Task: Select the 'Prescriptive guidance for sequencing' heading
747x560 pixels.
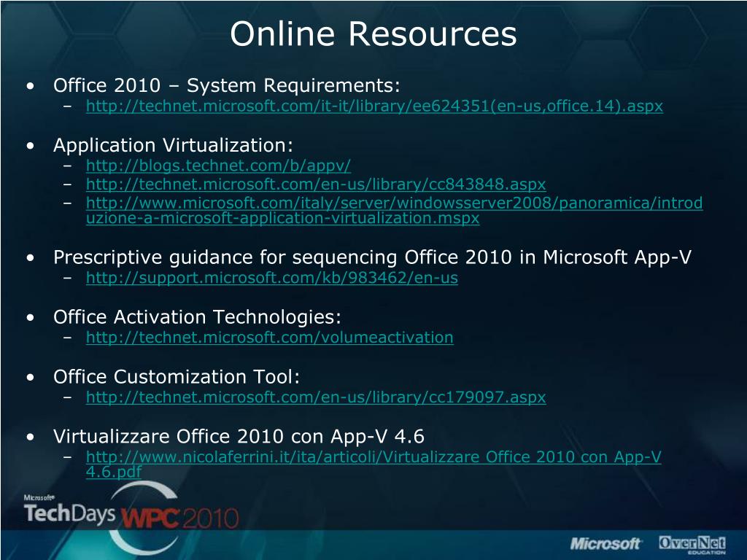Action: click(372, 257)
